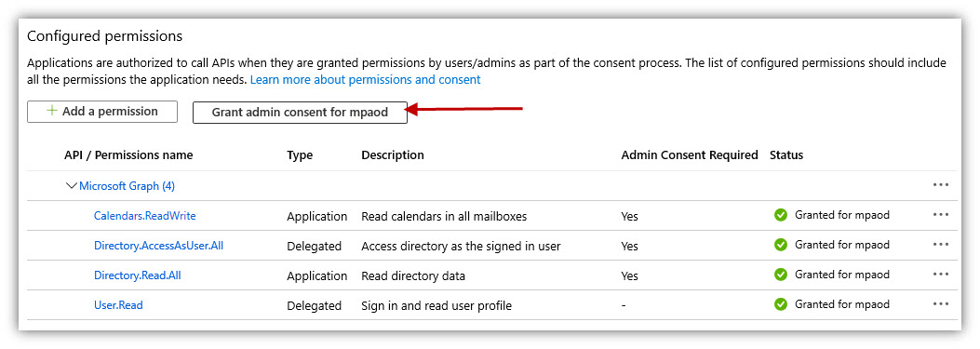Click 'Granted for mpaod' status of User.Read
Screen dimensions: 980x349
pyautogui.click(x=842, y=304)
